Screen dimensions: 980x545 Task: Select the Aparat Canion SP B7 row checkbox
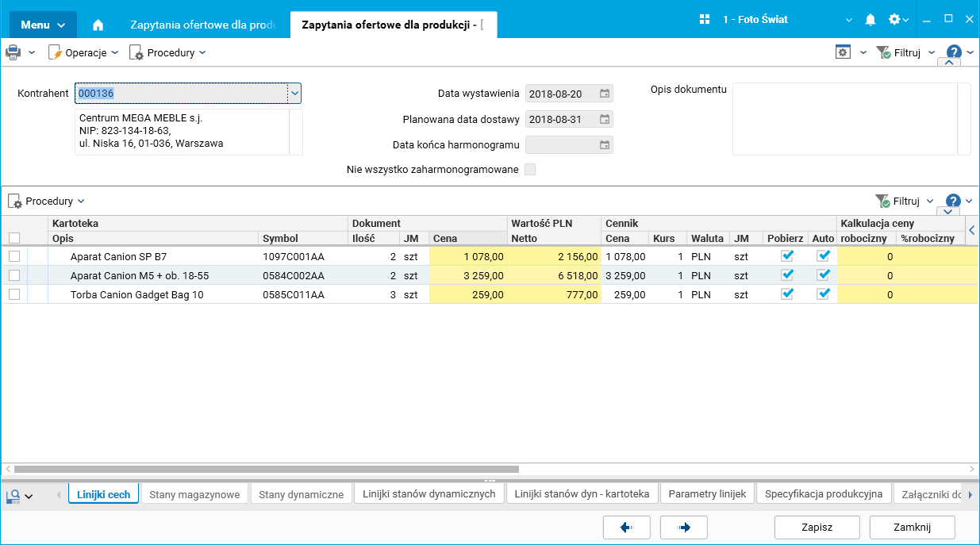pyautogui.click(x=14, y=256)
